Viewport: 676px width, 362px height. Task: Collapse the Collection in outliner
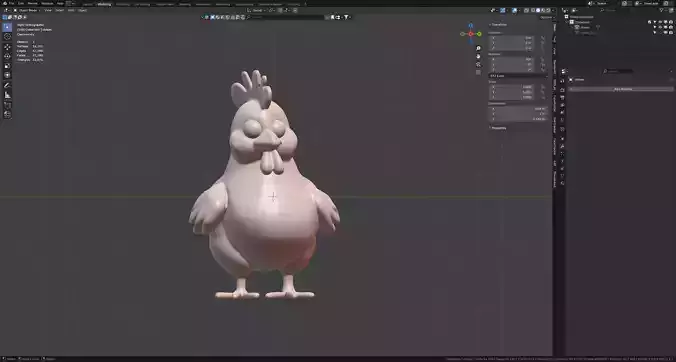point(567,22)
